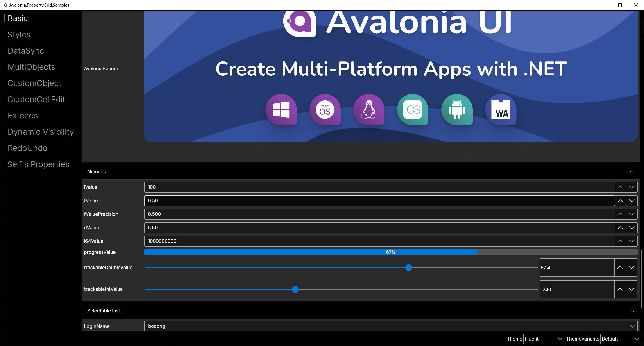
Task: Click the iOS icon in the banner
Action: (x=413, y=109)
